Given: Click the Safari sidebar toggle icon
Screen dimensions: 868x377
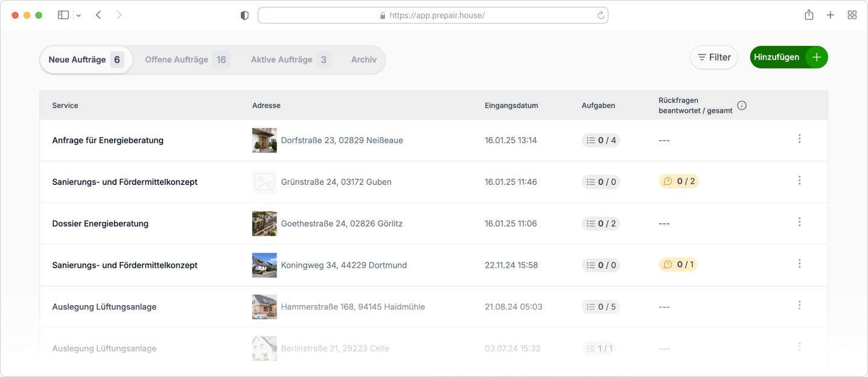Looking at the screenshot, I should point(63,15).
